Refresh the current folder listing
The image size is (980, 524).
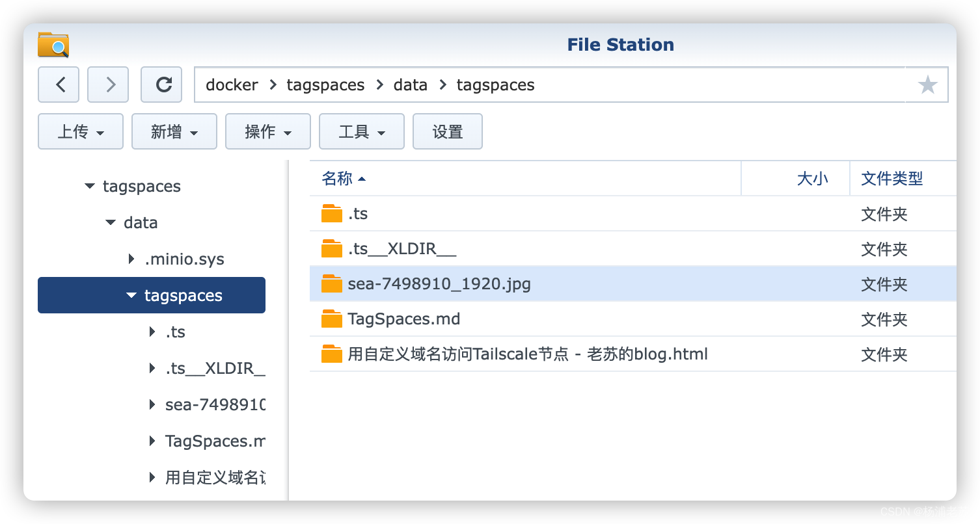[161, 85]
